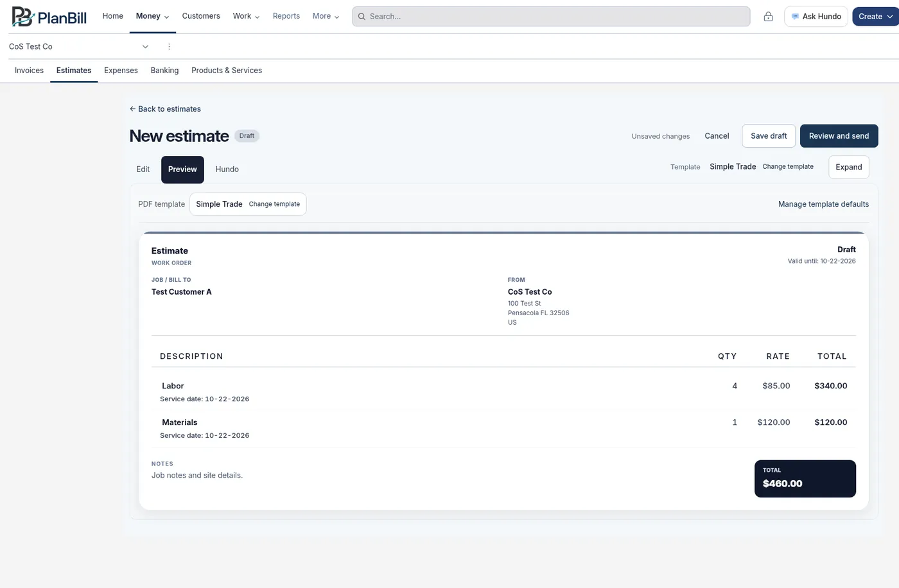Open the CoS Test Co company selector
This screenshot has width=899, height=588.
pyautogui.click(x=79, y=47)
